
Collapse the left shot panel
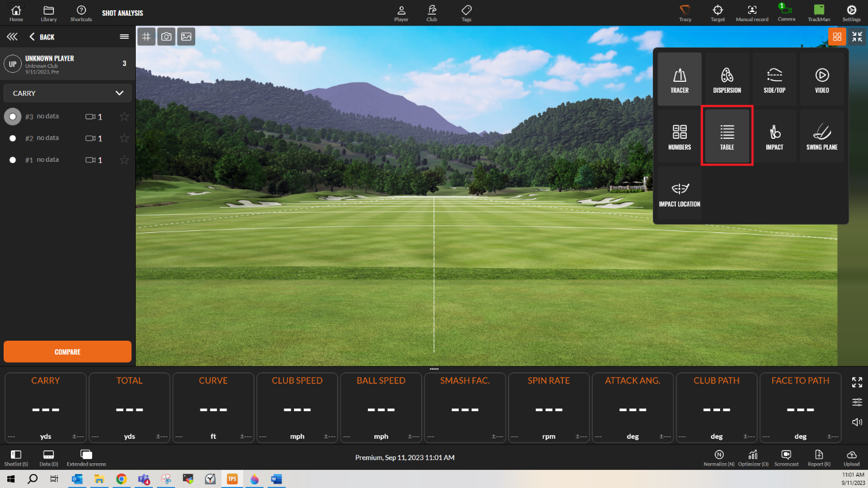[x=12, y=36]
